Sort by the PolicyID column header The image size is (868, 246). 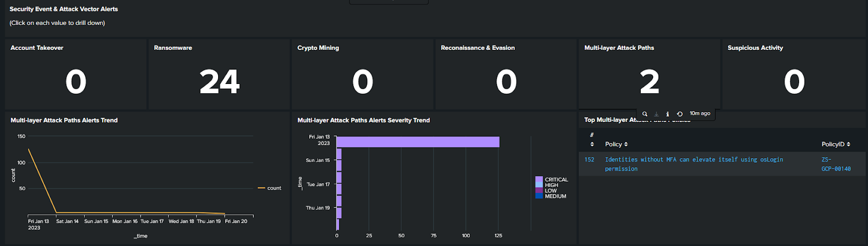(x=836, y=144)
